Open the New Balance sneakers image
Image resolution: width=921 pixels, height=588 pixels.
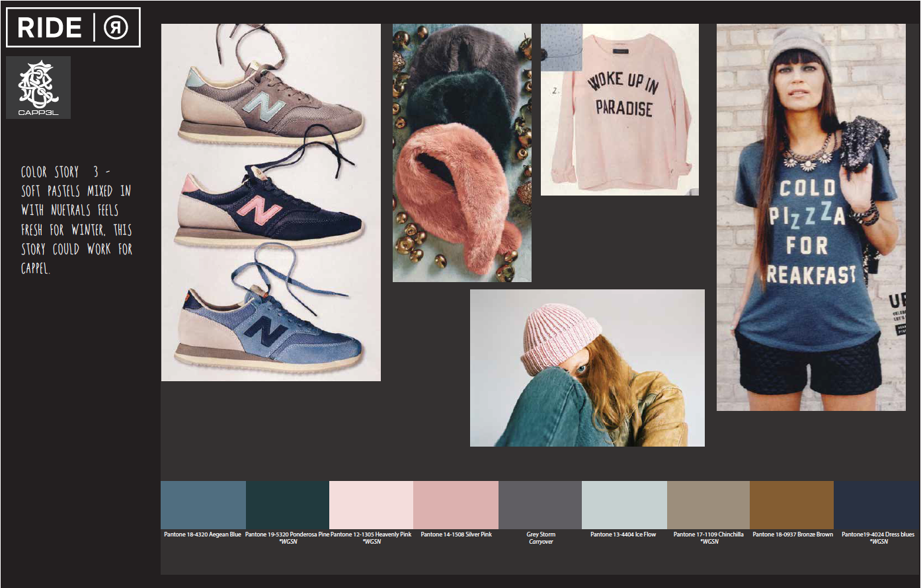click(x=271, y=202)
